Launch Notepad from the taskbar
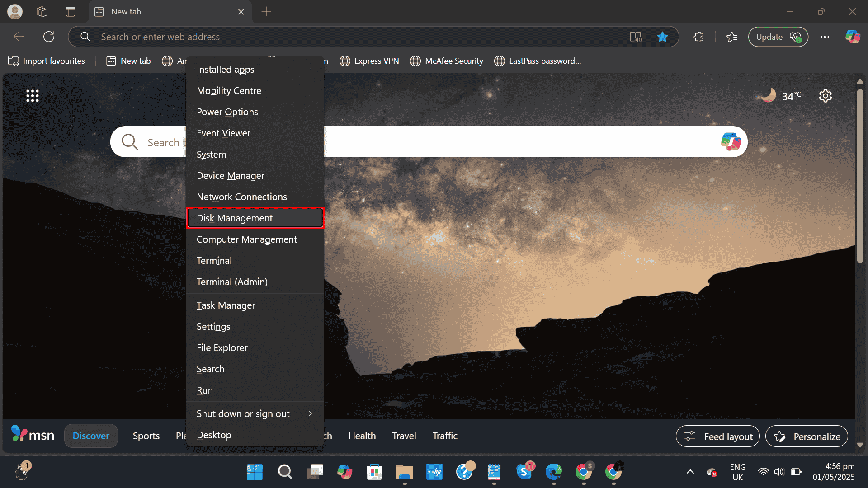The width and height of the screenshot is (868, 488). tap(494, 472)
